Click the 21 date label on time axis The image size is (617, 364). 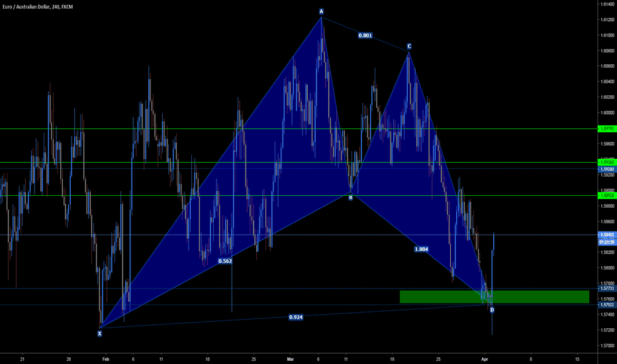tap(22, 359)
